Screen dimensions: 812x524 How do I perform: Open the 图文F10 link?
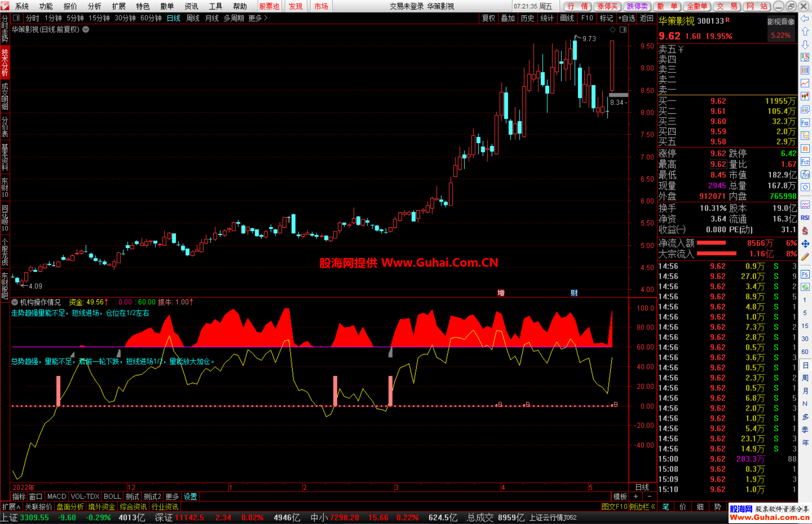coord(614,507)
